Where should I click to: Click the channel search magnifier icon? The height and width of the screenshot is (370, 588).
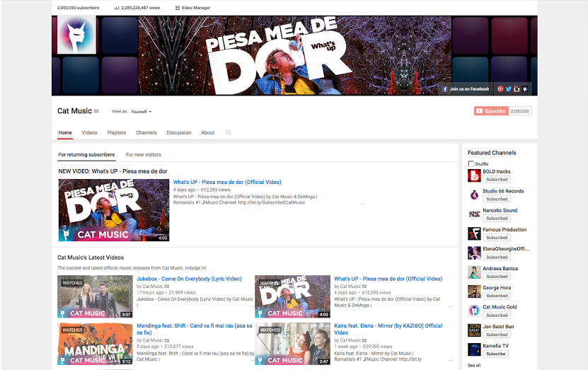tap(229, 132)
